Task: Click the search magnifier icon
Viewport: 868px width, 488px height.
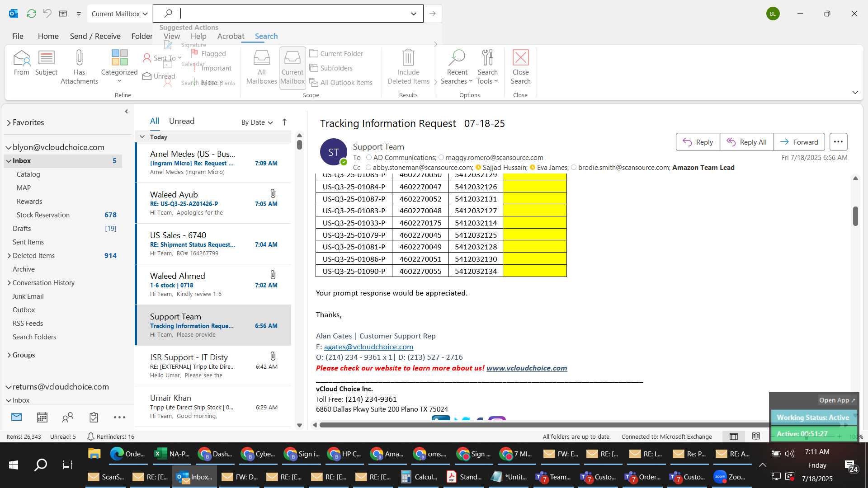Action: tap(168, 14)
